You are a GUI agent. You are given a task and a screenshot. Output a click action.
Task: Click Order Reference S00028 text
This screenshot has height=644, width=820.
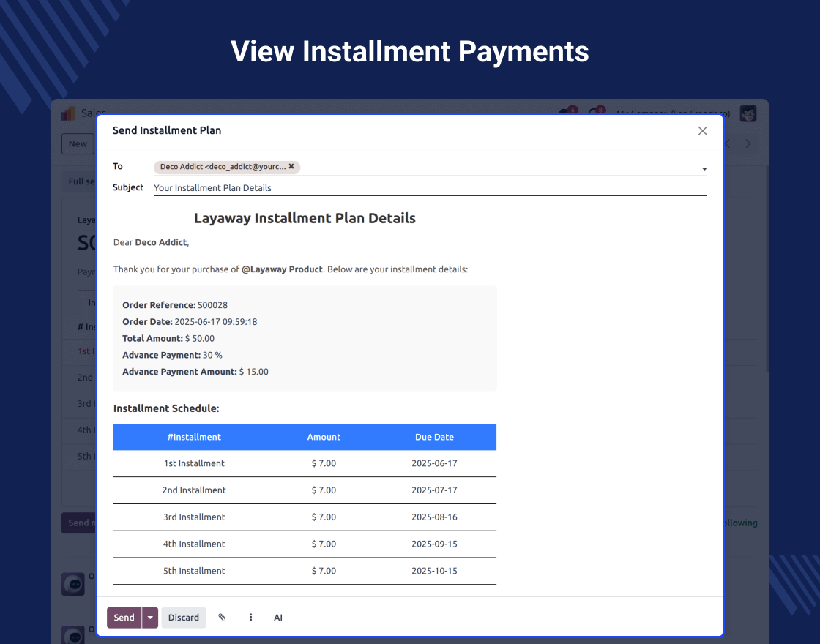point(175,304)
